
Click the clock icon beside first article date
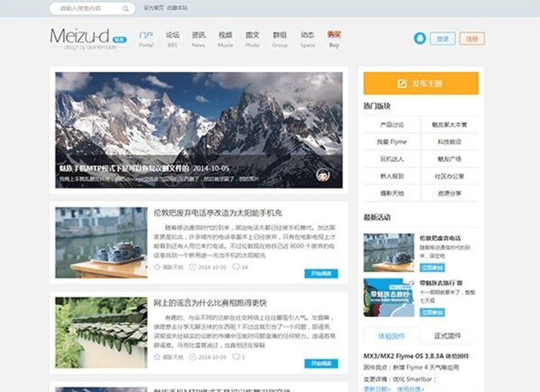[192, 267]
